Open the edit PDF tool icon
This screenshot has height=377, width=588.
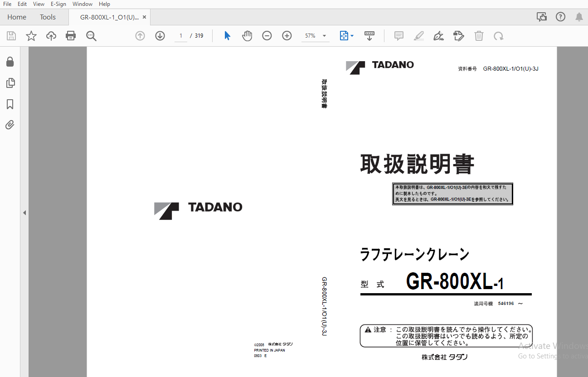459,36
